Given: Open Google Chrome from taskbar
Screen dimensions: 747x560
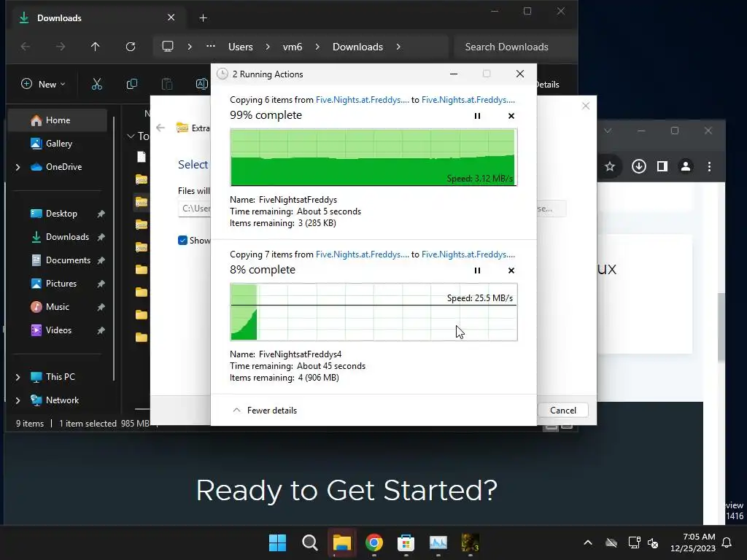Looking at the screenshot, I should click(374, 542).
